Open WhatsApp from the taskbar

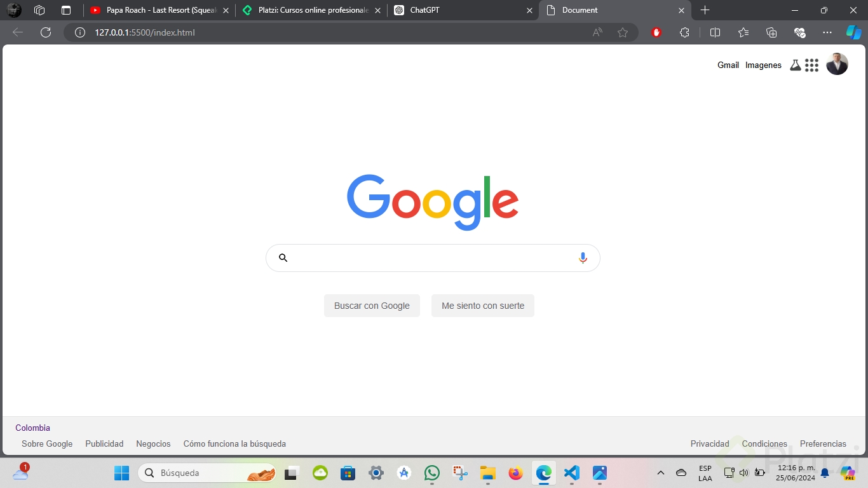(x=432, y=473)
